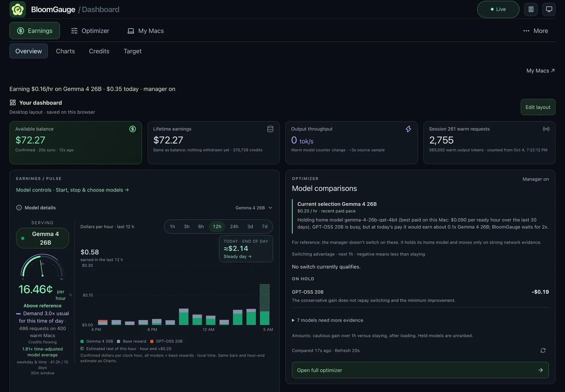The image size is (565, 392).
Task: Select the 3h time range
Action: [186, 227]
